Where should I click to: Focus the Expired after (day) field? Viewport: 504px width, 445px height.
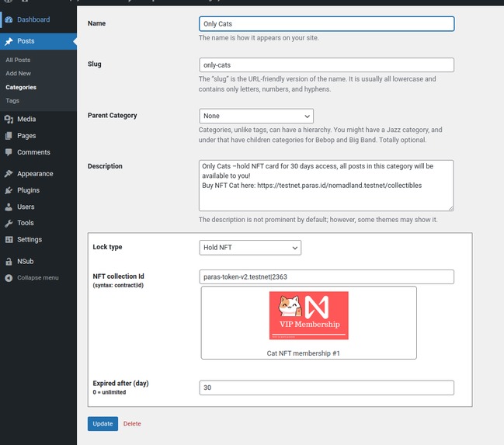(x=327, y=388)
